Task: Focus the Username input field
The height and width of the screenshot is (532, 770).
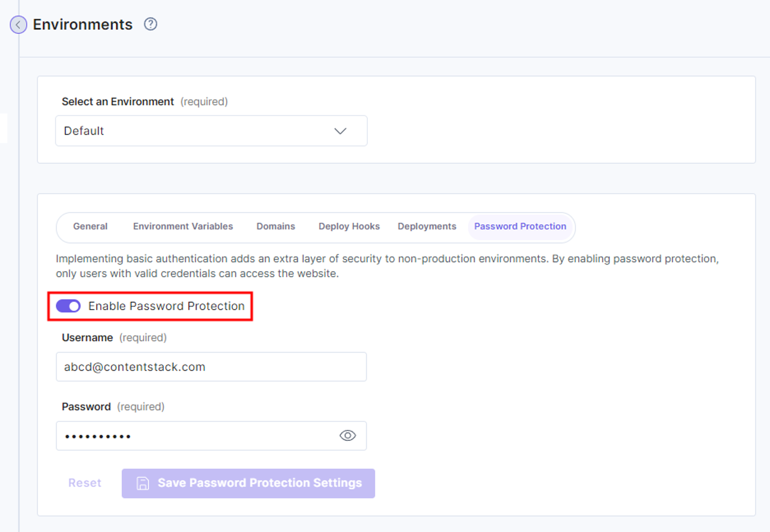Action: (211, 367)
